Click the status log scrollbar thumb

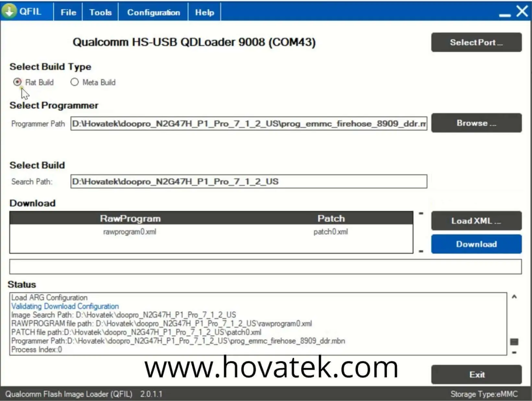pos(514,342)
